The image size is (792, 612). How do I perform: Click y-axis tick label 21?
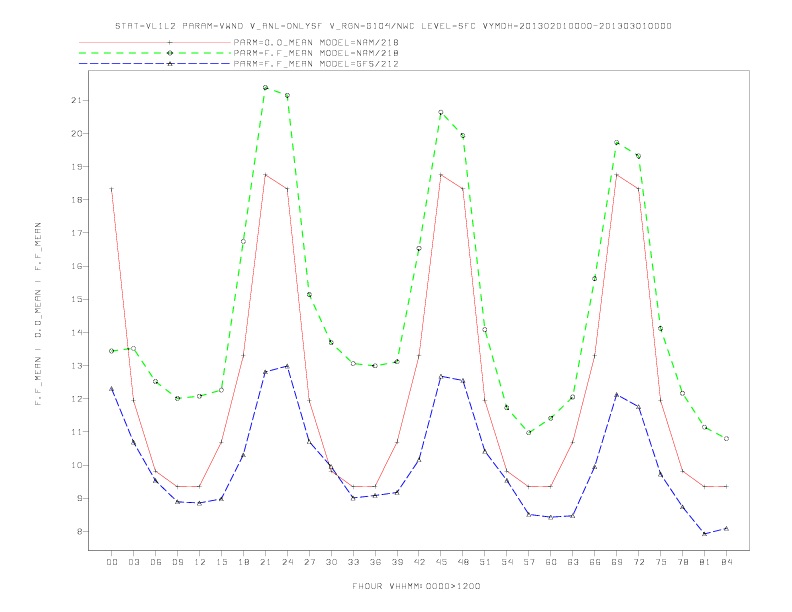point(76,100)
